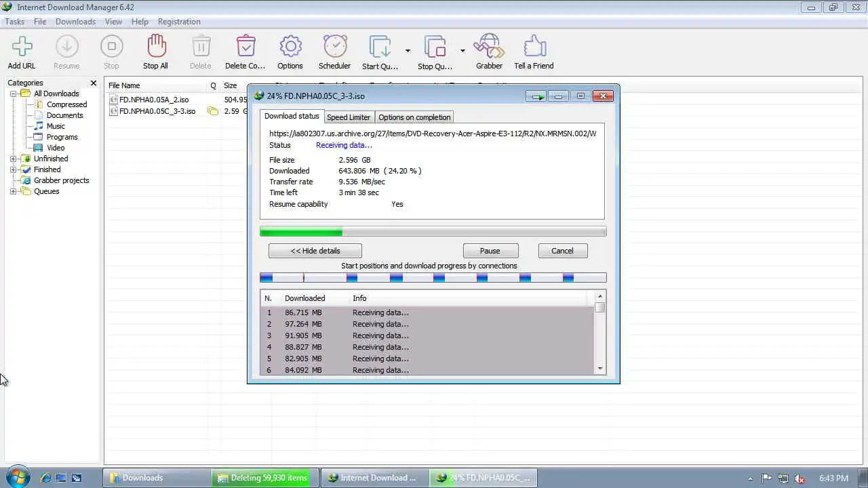Click the Hide details button

click(315, 251)
